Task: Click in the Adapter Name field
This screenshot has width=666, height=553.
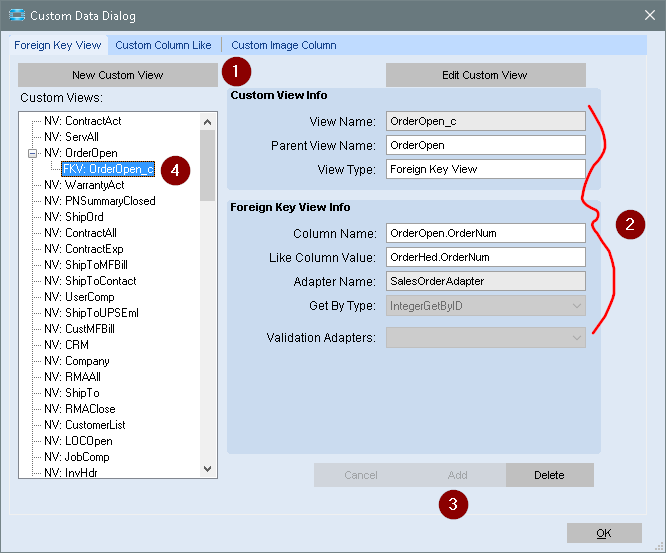Action: coord(485,281)
